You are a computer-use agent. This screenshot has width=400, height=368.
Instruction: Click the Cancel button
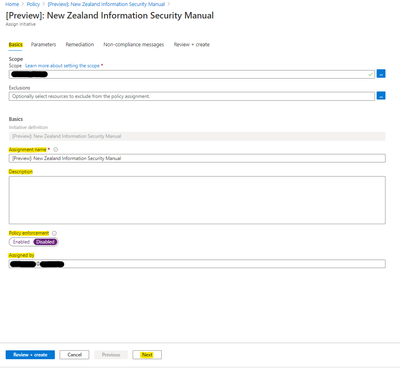pos(74,355)
